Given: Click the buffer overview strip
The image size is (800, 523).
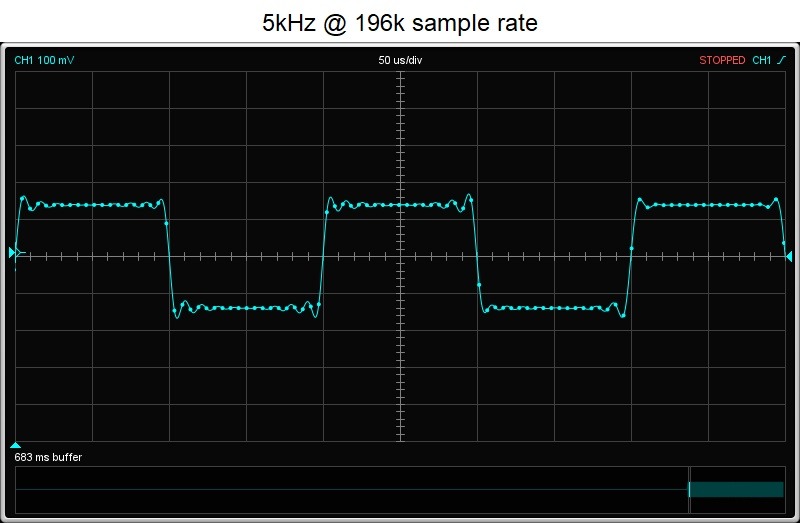Looking at the screenshot, I should point(400,490).
